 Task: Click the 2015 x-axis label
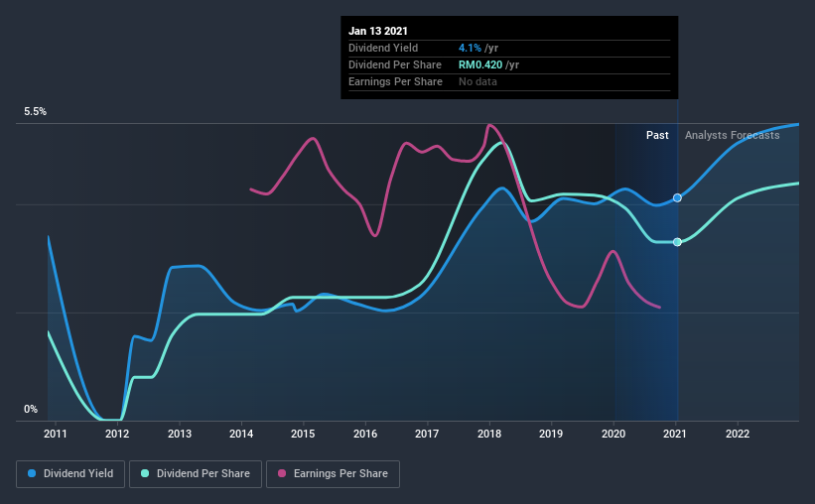pos(303,434)
